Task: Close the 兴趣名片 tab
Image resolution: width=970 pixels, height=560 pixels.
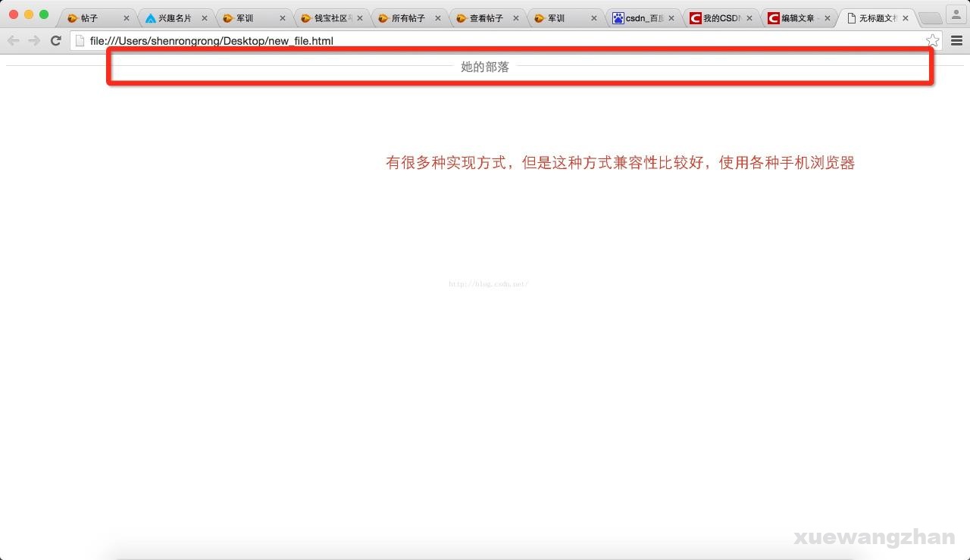Action: 205,18
